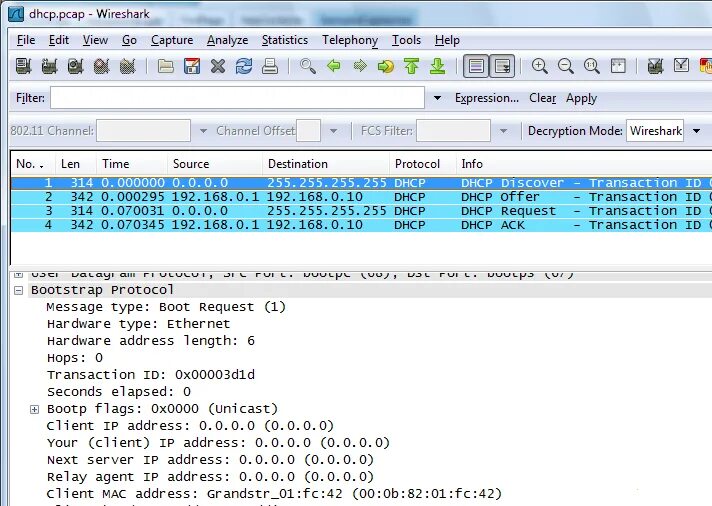
Task: Open the View menu
Action: pos(95,40)
